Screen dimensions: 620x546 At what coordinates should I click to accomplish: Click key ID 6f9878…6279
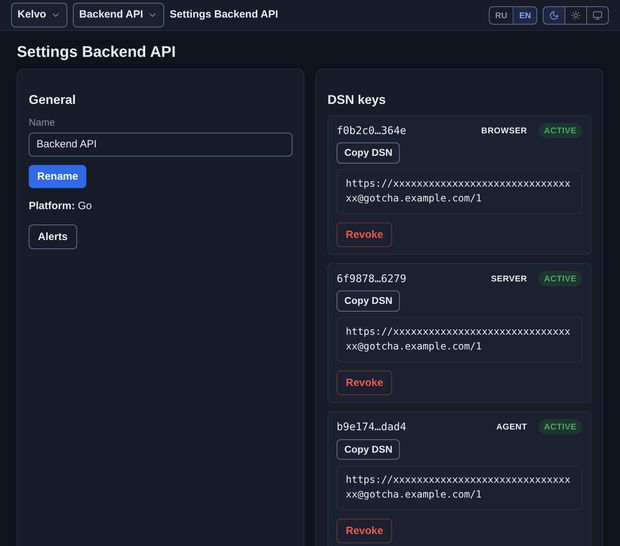point(371,279)
